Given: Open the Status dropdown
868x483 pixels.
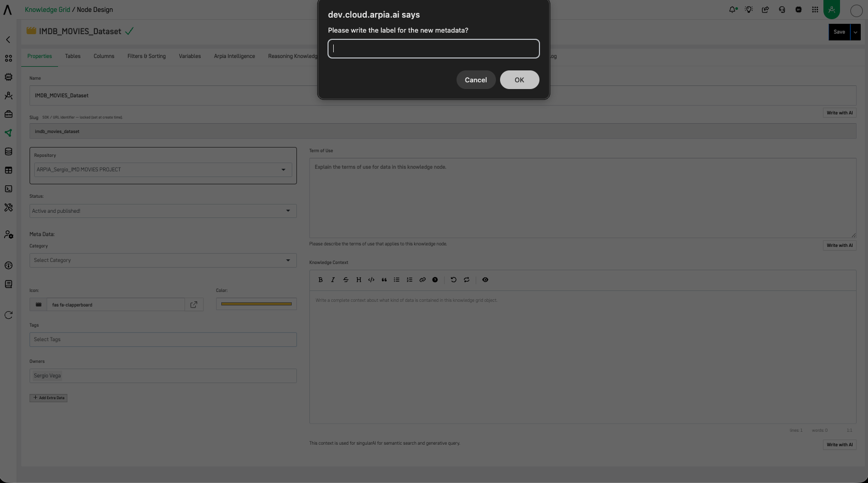Looking at the screenshot, I should pyautogui.click(x=163, y=211).
